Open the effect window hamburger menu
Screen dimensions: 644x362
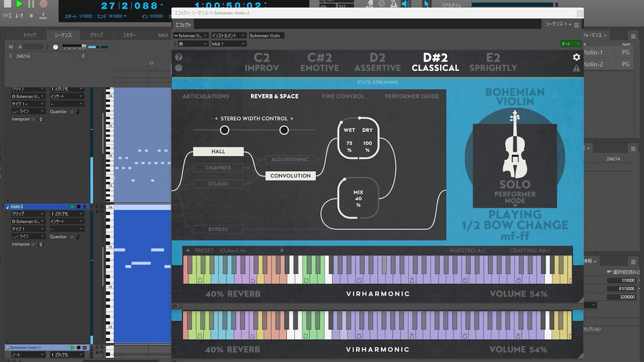pos(577,25)
